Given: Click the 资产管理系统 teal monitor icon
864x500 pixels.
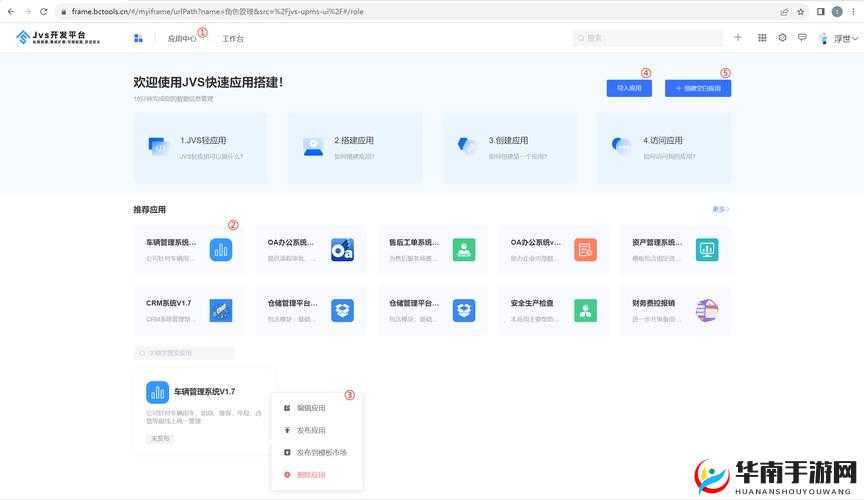Looking at the screenshot, I should (707, 250).
